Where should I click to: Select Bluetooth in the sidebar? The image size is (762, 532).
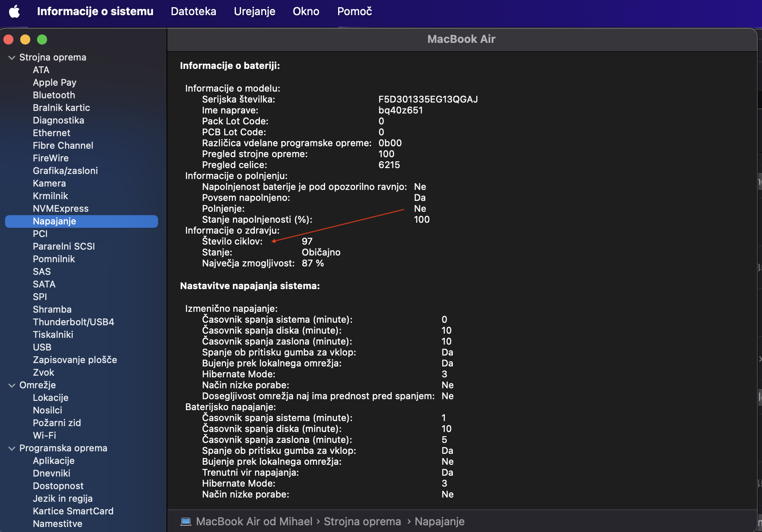pyautogui.click(x=54, y=95)
